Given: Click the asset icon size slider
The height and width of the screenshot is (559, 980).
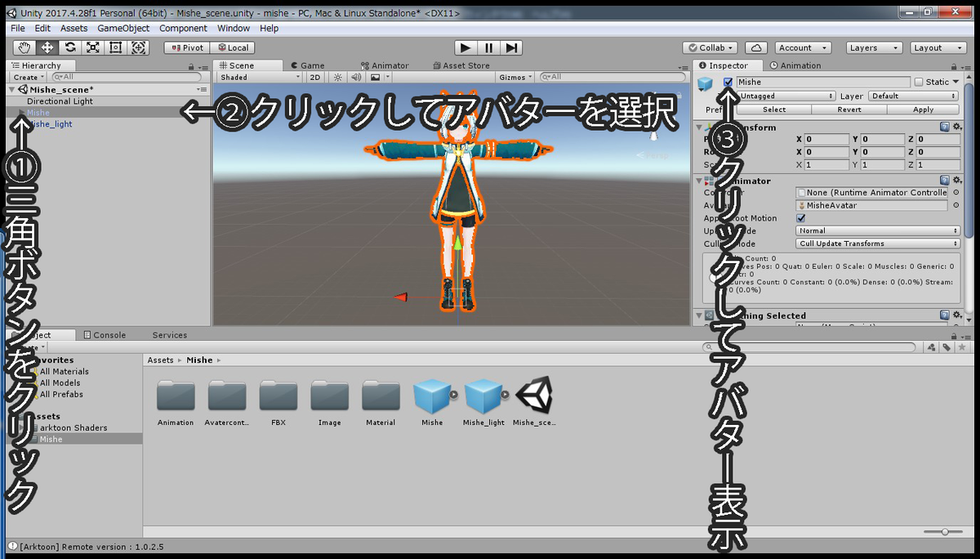Looking at the screenshot, I should pos(943,532).
